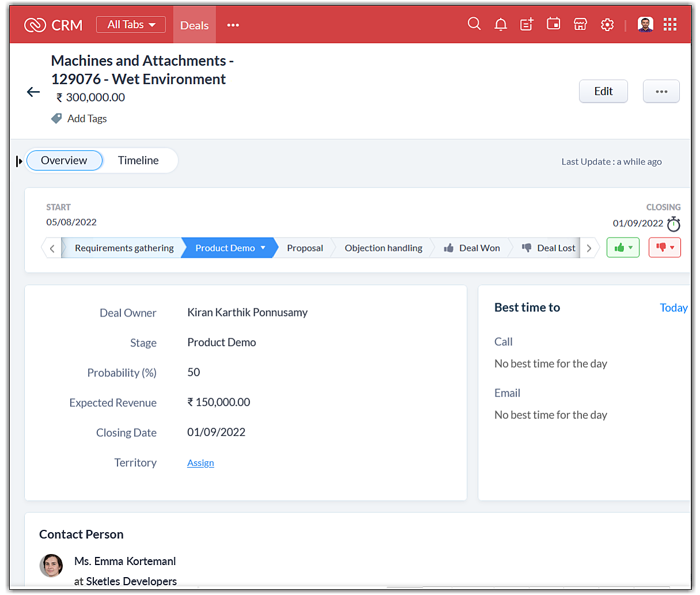Select the Deals tab
The image size is (700, 595).
(x=194, y=25)
